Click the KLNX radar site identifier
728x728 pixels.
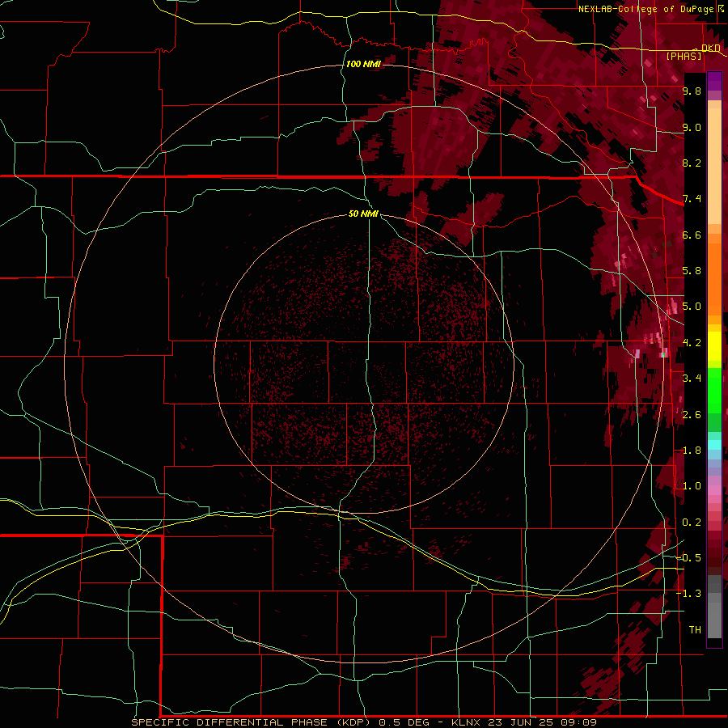click(467, 722)
